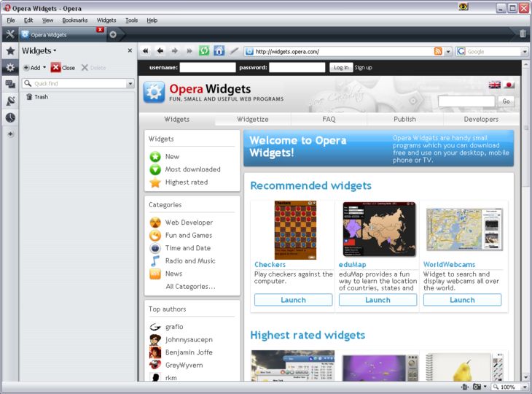Click the Go search button
This screenshot has height=394, width=532.
pos(506,101)
